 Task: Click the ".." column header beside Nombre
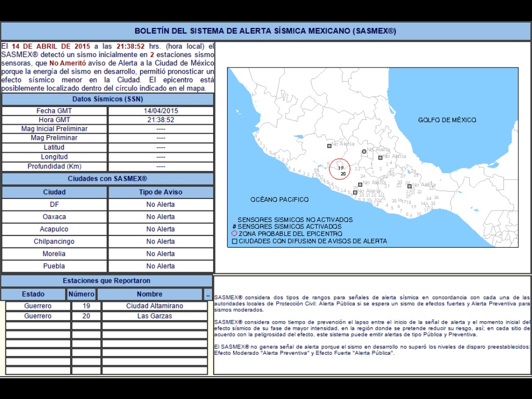pos(208,294)
